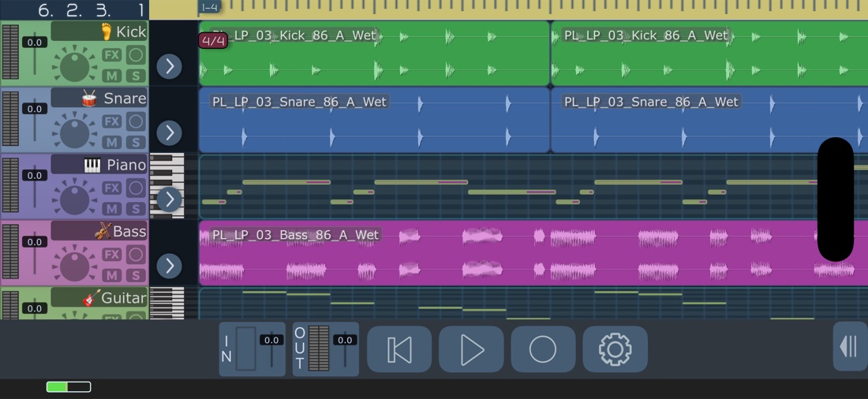
Task: Click the Kick track name label
Action: [x=131, y=32]
